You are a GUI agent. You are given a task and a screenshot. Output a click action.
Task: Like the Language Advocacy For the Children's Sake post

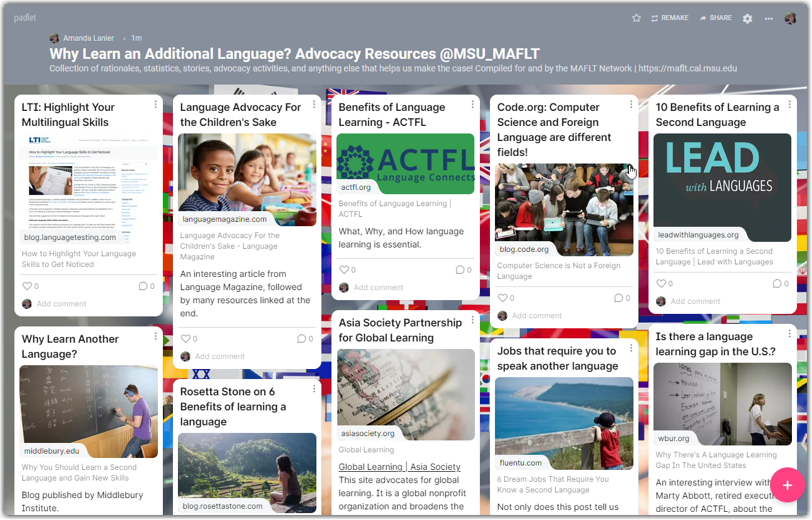click(185, 339)
